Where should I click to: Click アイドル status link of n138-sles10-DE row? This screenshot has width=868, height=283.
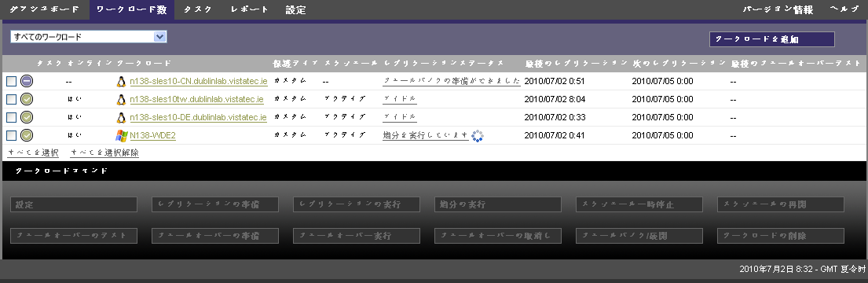(x=400, y=117)
